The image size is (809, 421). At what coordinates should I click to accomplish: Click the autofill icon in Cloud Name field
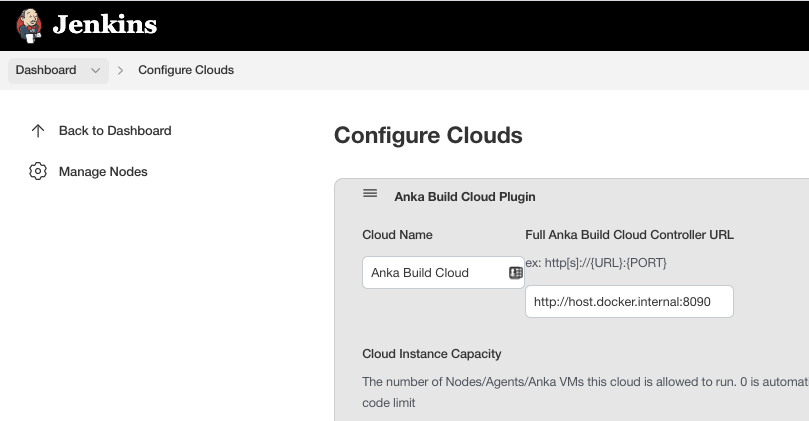pos(516,273)
